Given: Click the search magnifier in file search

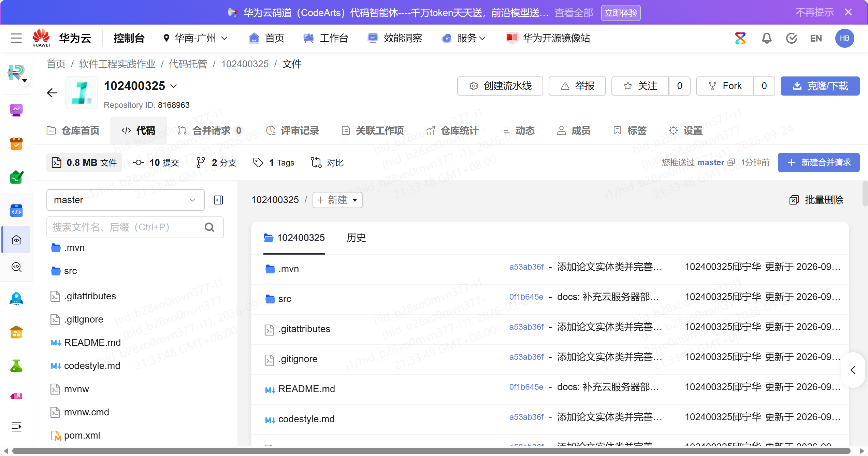Looking at the screenshot, I should point(209,227).
